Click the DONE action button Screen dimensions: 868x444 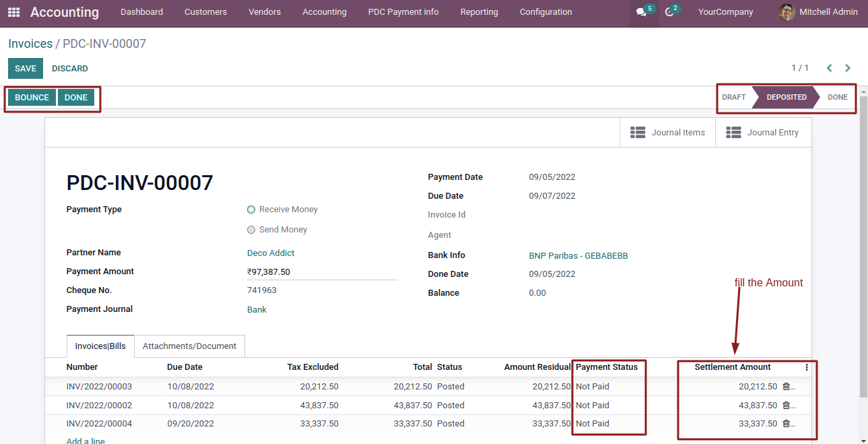(x=76, y=98)
